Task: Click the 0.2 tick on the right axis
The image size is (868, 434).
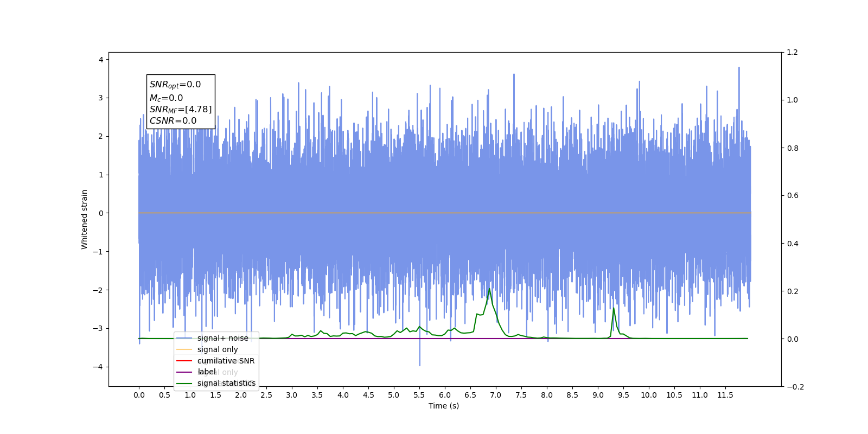Action: [x=793, y=291]
